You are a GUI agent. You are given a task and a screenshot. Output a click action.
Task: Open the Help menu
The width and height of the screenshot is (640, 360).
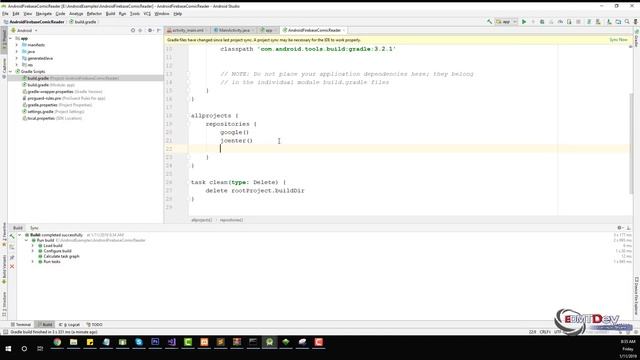tap(178, 14)
